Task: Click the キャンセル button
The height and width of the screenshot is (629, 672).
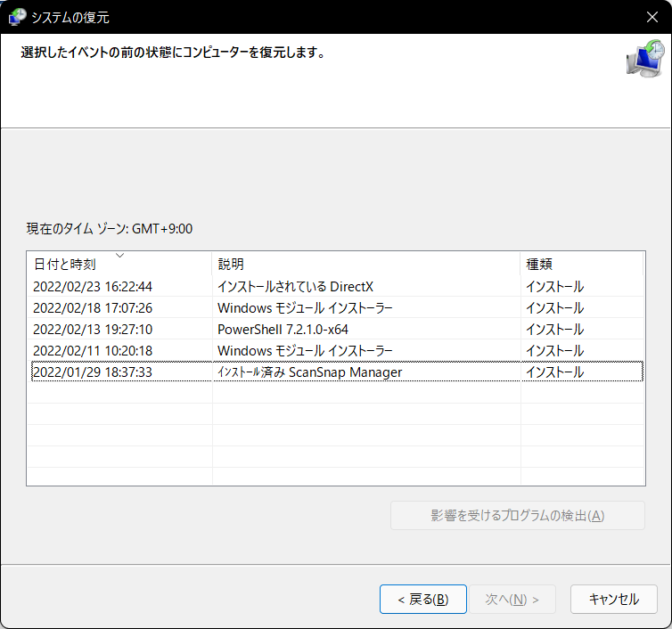Action: pos(614,599)
